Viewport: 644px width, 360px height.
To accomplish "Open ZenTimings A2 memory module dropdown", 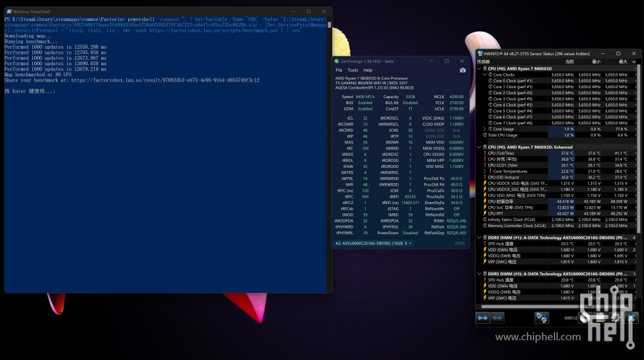I will click(x=374, y=244).
